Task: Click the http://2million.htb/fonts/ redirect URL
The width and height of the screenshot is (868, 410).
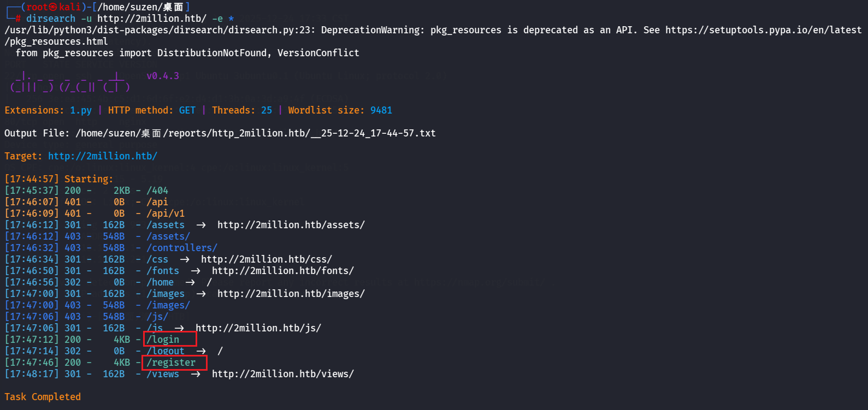Action: click(283, 271)
